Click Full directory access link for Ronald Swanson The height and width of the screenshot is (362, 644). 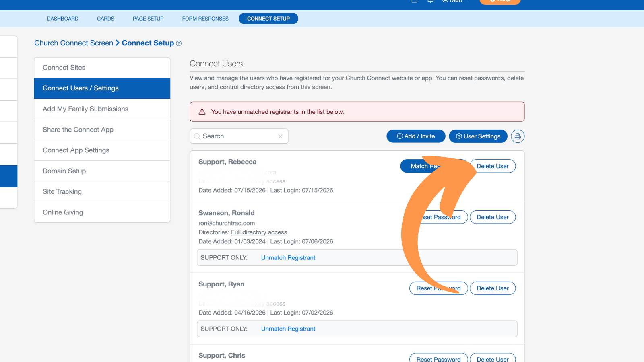point(259,232)
